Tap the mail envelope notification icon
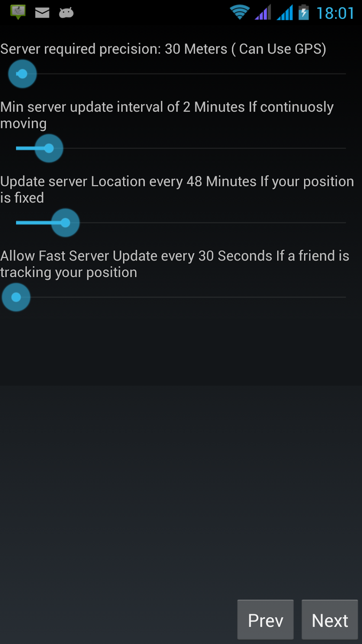The width and height of the screenshot is (362, 644). tap(42, 13)
